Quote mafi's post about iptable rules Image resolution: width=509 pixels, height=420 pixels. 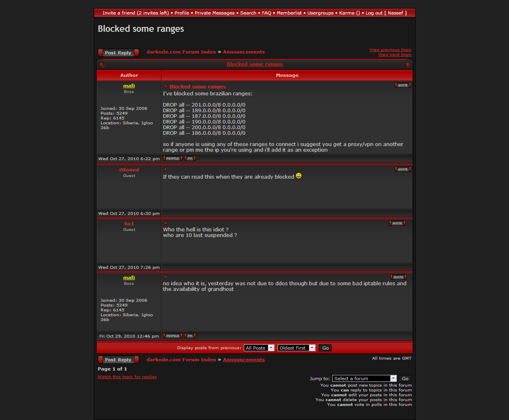(398, 277)
